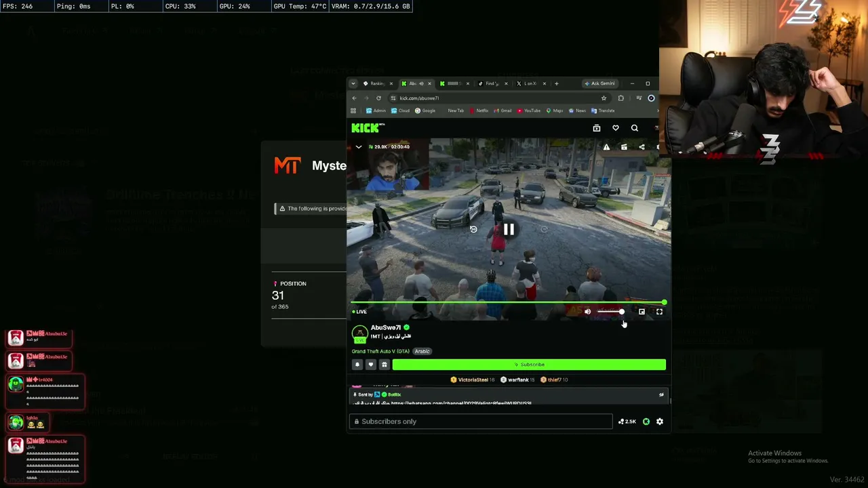The width and height of the screenshot is (868, 488).
Task: Click the Subscribers only chat input
Action: coord(481,422)
